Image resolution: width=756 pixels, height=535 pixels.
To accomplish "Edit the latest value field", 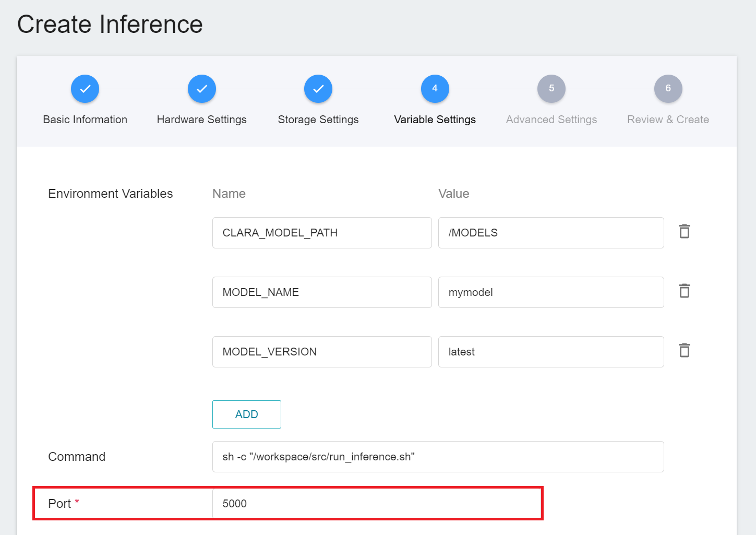I will coord(550,352).
